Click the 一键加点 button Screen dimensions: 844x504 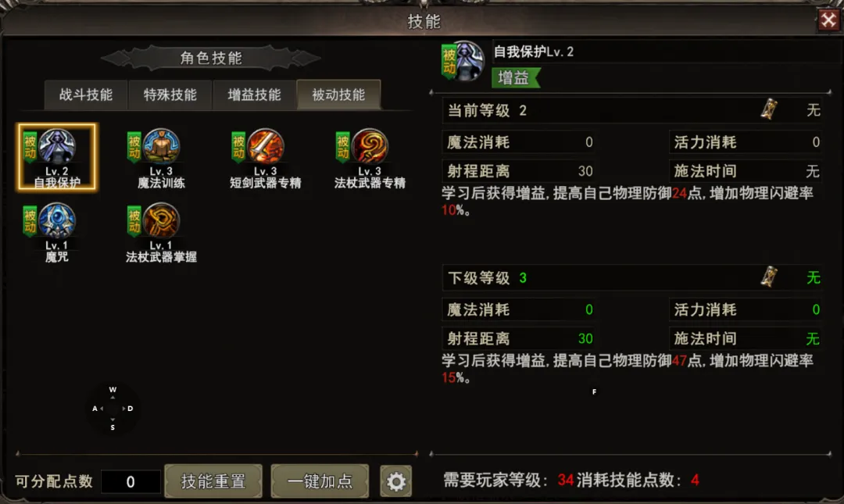point(320,481)
